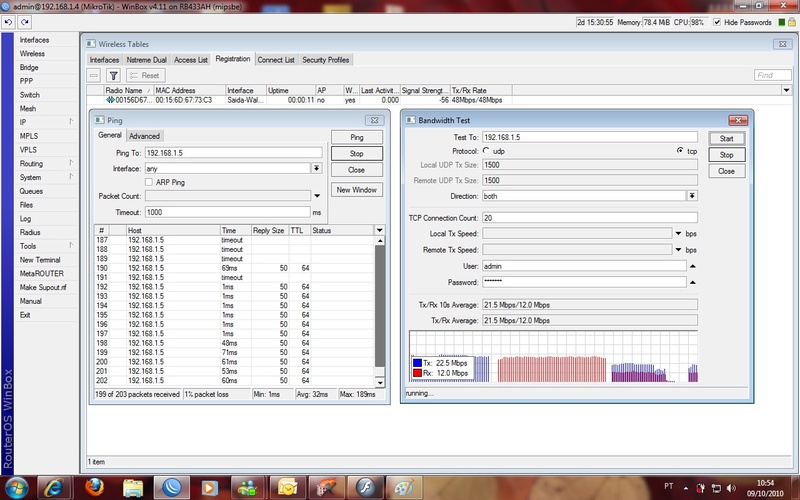Open the Advanced tab in Ping window

point(144,136)
